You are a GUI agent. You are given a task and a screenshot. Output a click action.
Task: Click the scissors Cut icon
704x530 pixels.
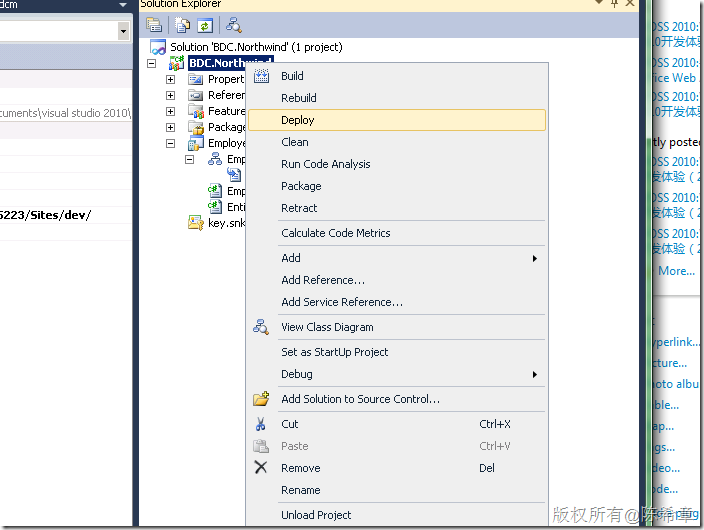pyautogui.click(x=260, y=424)
